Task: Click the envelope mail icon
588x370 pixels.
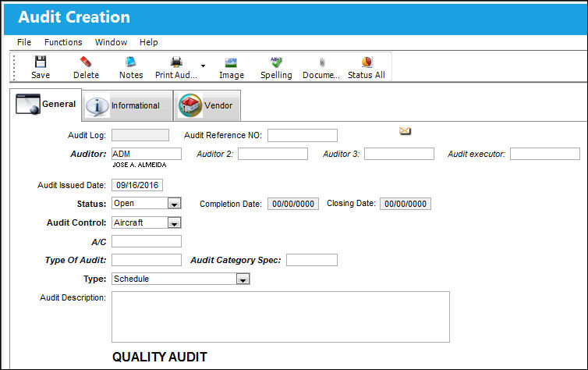Action: [405, 131]
